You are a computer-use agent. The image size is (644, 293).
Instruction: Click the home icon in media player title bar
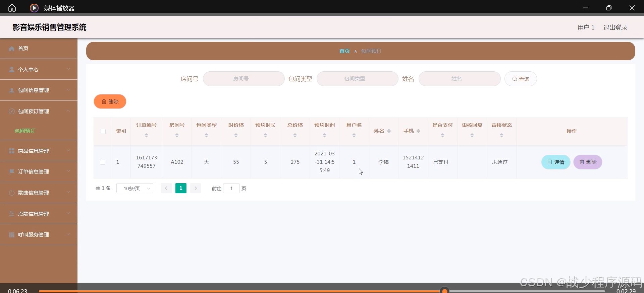tap(12, 8)
